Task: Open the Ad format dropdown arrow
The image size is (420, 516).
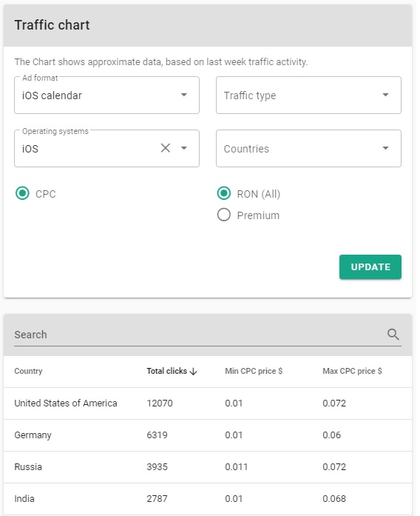Action: pyautogui.click(x=184, y=95)
